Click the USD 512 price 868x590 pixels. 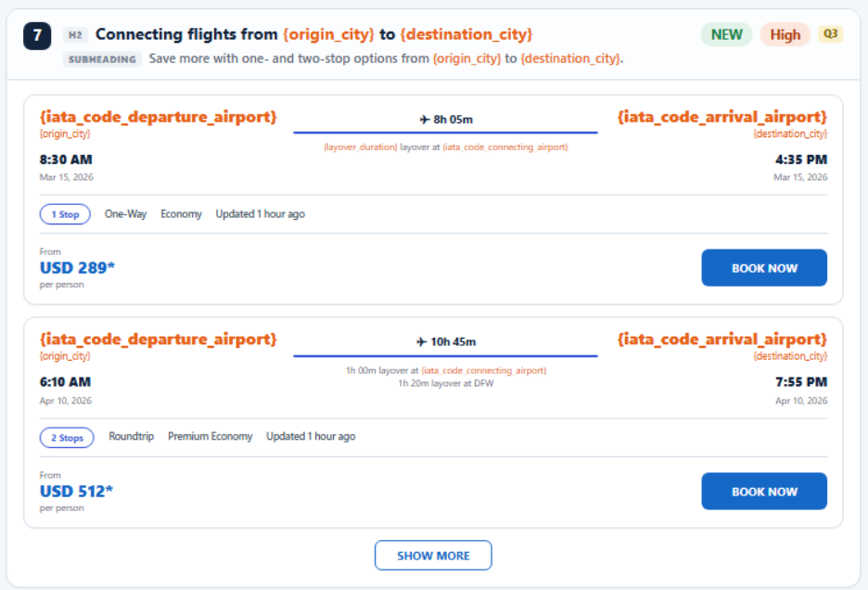click(76, 492)
